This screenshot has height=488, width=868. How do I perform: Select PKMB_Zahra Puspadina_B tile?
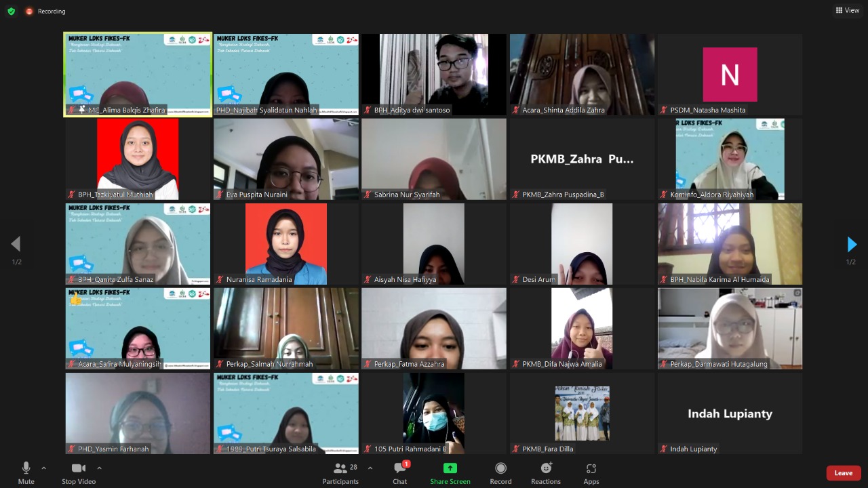pyautogui.click(x=582, y=159)
